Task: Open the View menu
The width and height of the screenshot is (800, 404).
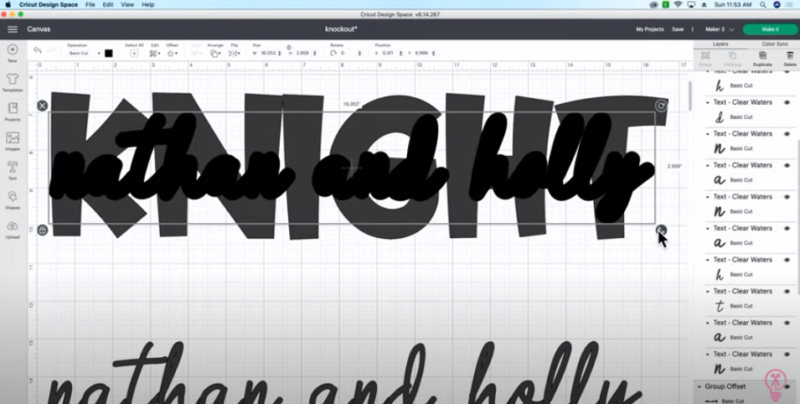Action: coord(128,5)
